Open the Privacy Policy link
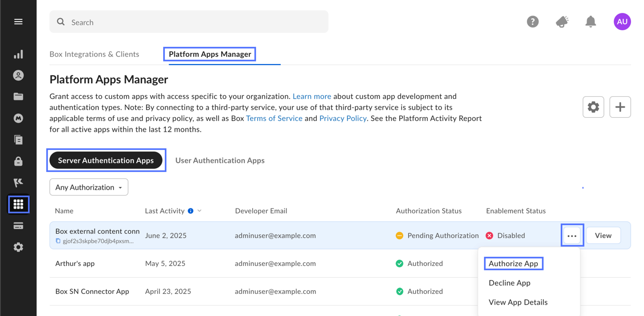This screenshot has width=644, height=316. pos(343,118)
